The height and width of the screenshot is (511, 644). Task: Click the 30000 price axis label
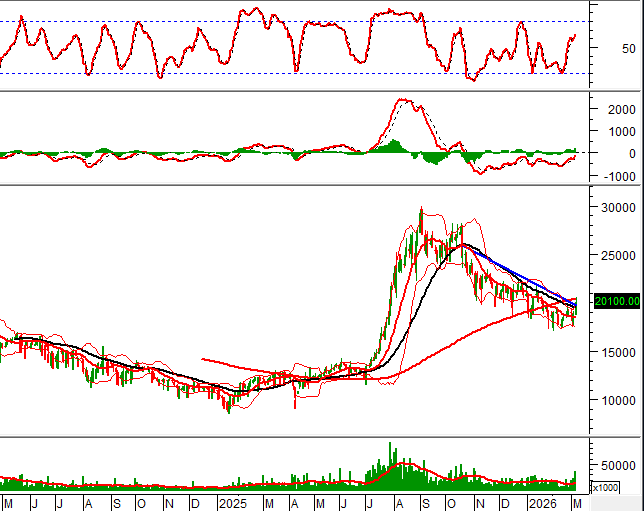(618, 208)
